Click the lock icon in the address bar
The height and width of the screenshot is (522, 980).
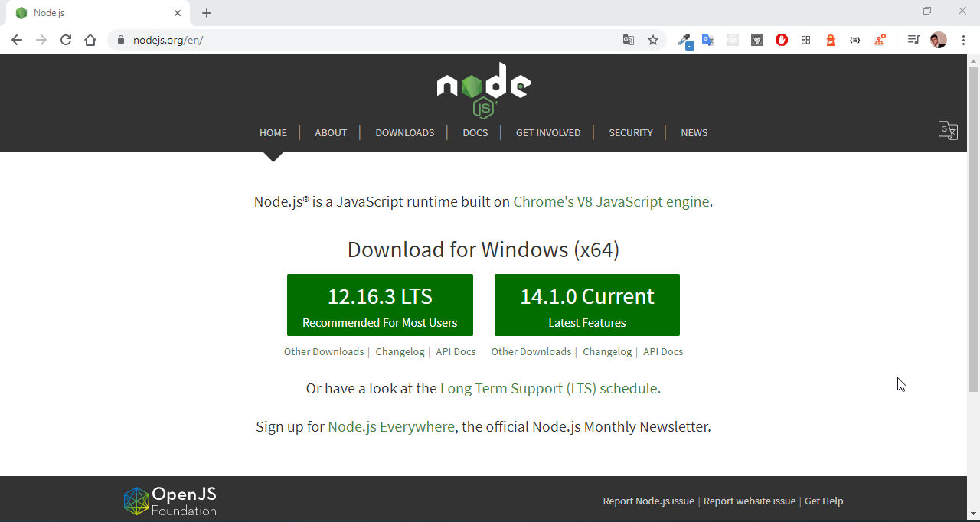(121, 40)
